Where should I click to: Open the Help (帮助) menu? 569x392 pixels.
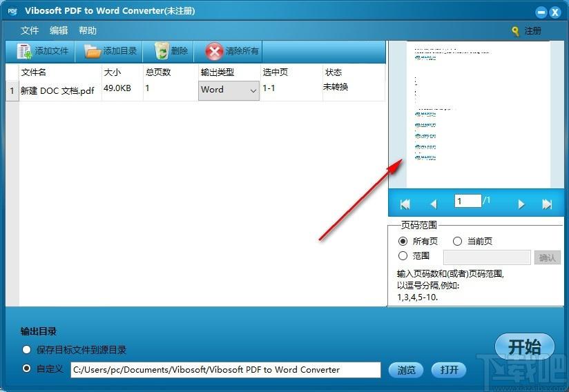[x=88, y=30]
